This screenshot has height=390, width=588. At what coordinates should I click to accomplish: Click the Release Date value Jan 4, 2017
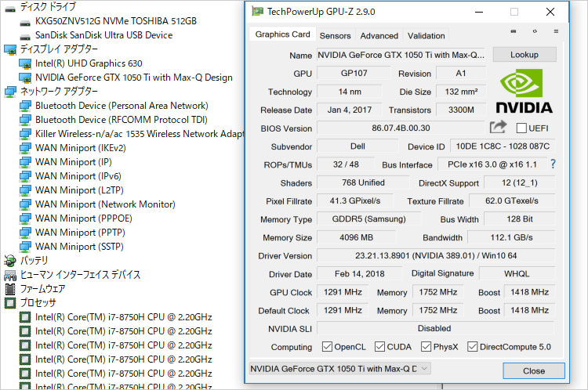(x=349, y=110)
